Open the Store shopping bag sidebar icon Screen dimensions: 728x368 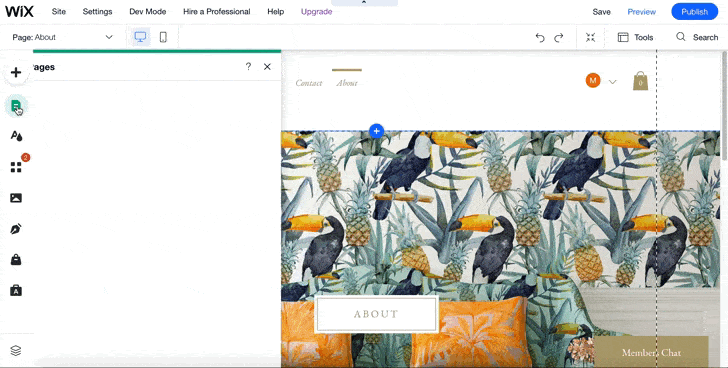[16, 259]
